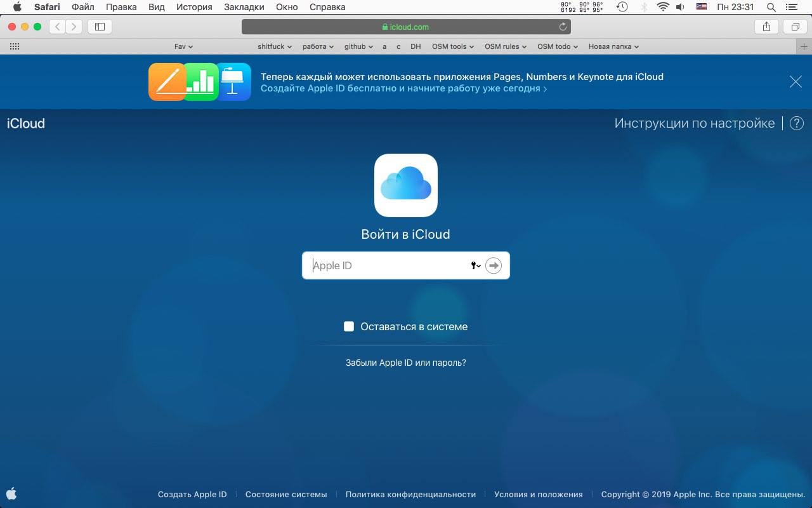Open the "c" bookmark in favorites bar

coord(398,46)
